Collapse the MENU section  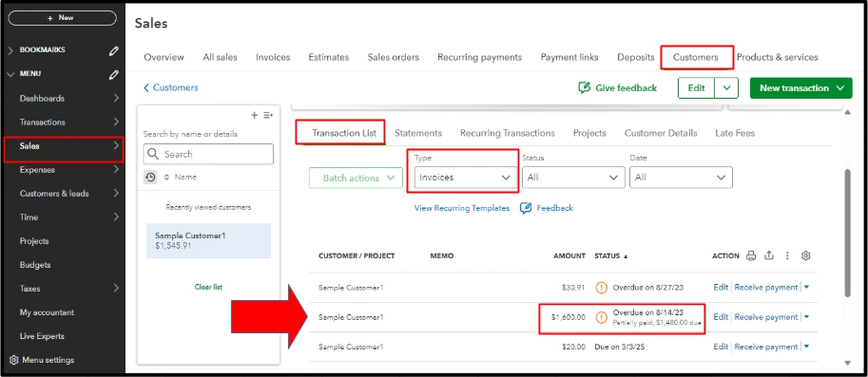(11, 74)
